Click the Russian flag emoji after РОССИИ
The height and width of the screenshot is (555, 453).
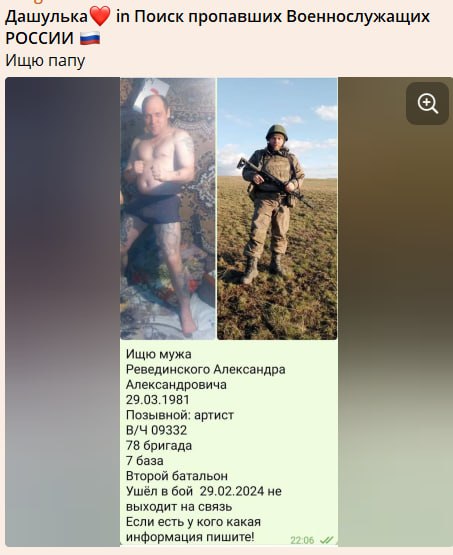pos(90,38)
